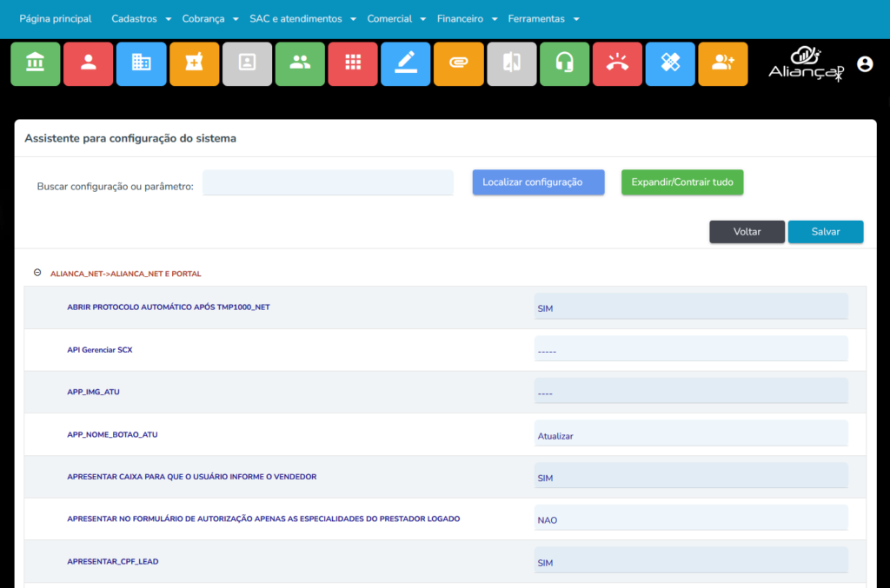Go to Página principal
The height and width of the screenshot is (588, 890).
tap(55, 18)
